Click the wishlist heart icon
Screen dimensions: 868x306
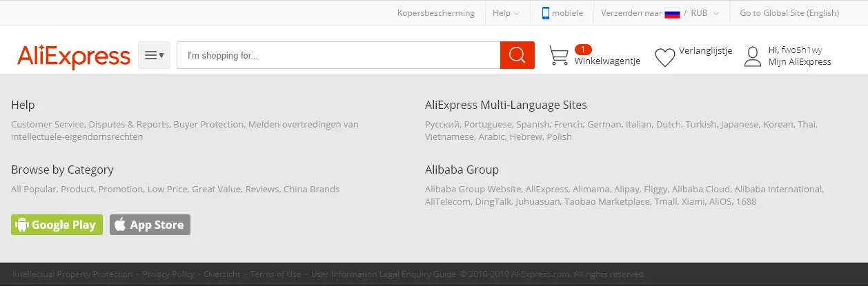(x=665, y=58)
